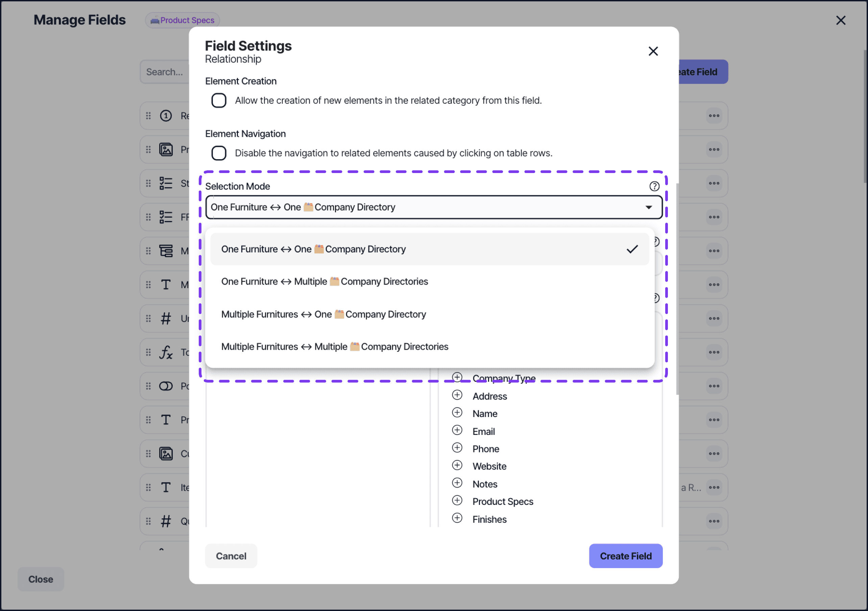Check disable navigation to related elements
The height and width of the screenshot is (611, 868).
pyautogui.click(x=219, y=153)
